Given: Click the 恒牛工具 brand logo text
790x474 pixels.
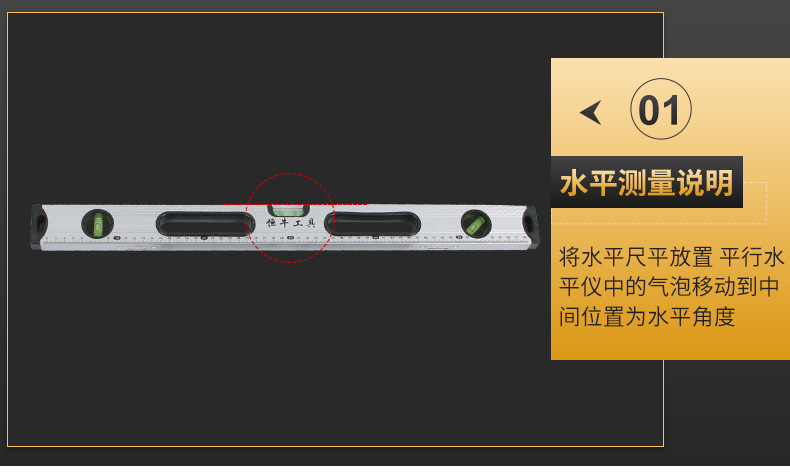Looking at the screenshot, I should click(x=291, y=223).
